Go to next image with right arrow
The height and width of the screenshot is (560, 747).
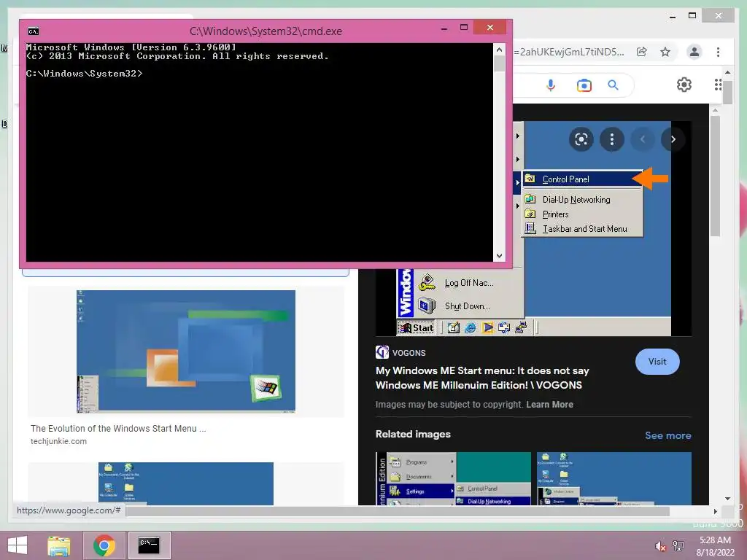coord(673,139)
